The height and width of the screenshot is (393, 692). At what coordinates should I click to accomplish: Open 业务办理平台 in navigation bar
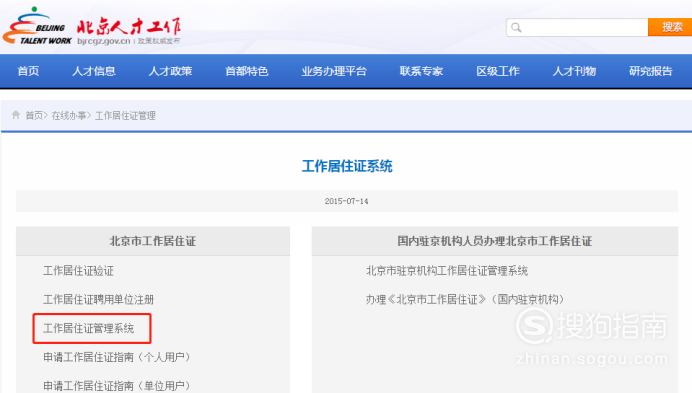coord(334,71)
